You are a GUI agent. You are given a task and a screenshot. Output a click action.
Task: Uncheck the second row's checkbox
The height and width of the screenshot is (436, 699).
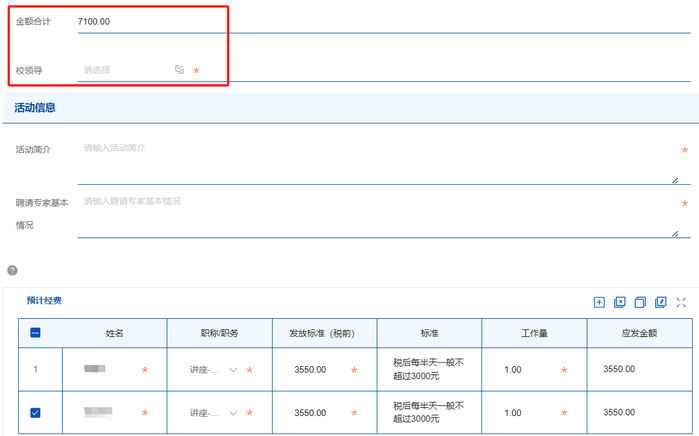pyautogui.click(x=35, y=412)
